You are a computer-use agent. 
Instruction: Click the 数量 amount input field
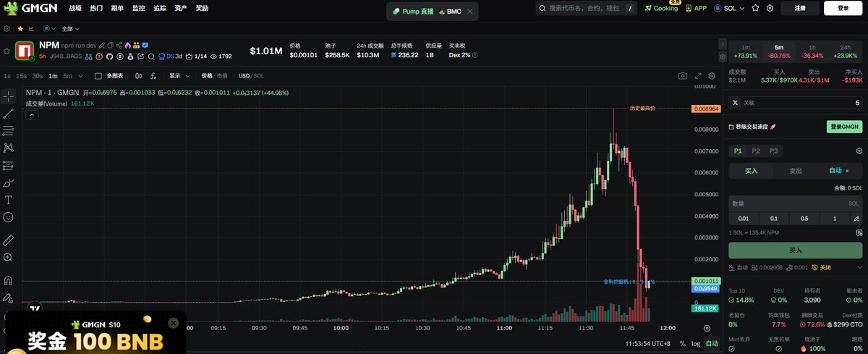[x=795, y=203]
